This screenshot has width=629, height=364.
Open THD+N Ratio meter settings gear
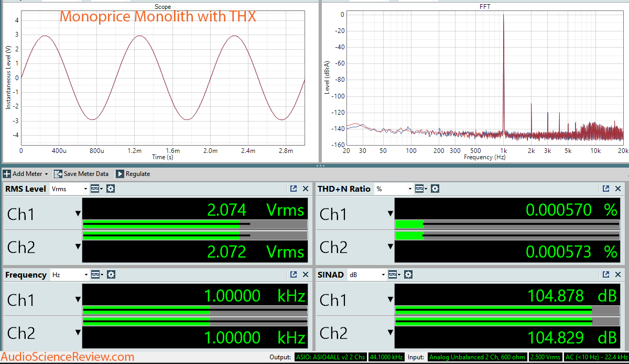coord(435,189)
